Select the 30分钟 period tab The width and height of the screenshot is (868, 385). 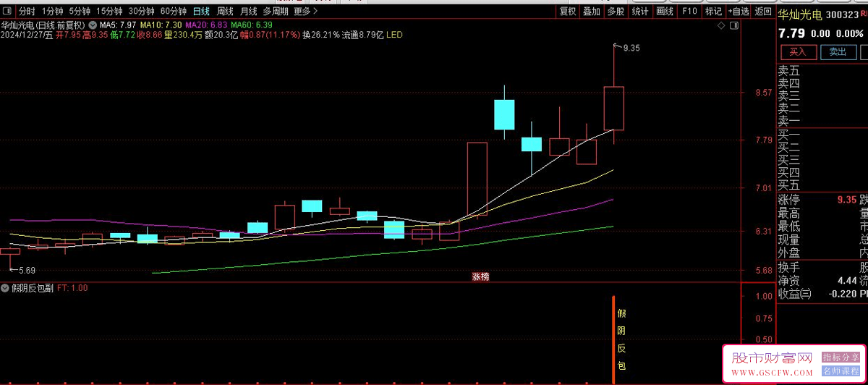(x=141, y=11)
